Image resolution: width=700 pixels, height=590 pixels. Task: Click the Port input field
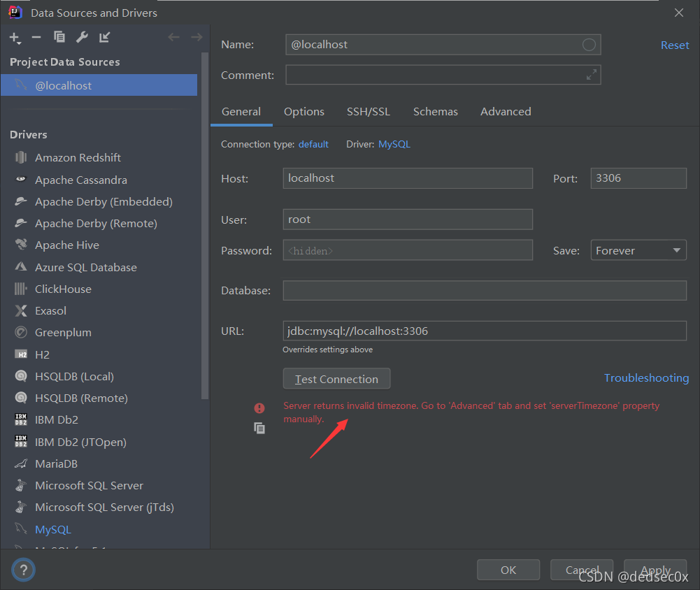pyautogui.click(x=638, y=178)
